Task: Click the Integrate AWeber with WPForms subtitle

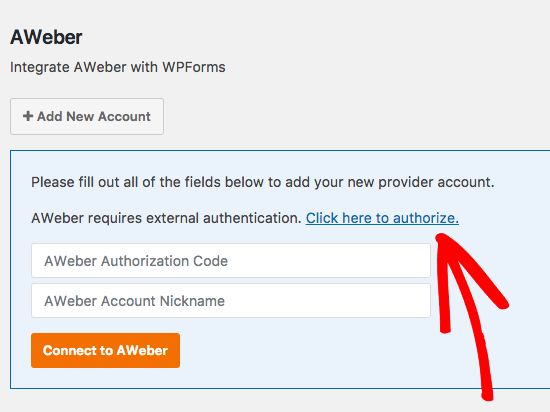Action: point(118,67)
